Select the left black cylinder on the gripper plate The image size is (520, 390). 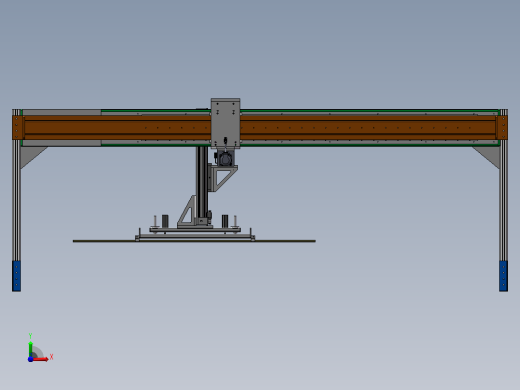point(165,221)
